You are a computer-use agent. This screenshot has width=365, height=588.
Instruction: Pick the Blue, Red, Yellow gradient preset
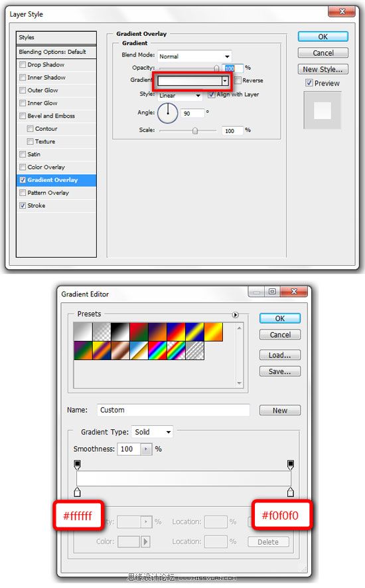pyautogui.click(x=176, y=332)
